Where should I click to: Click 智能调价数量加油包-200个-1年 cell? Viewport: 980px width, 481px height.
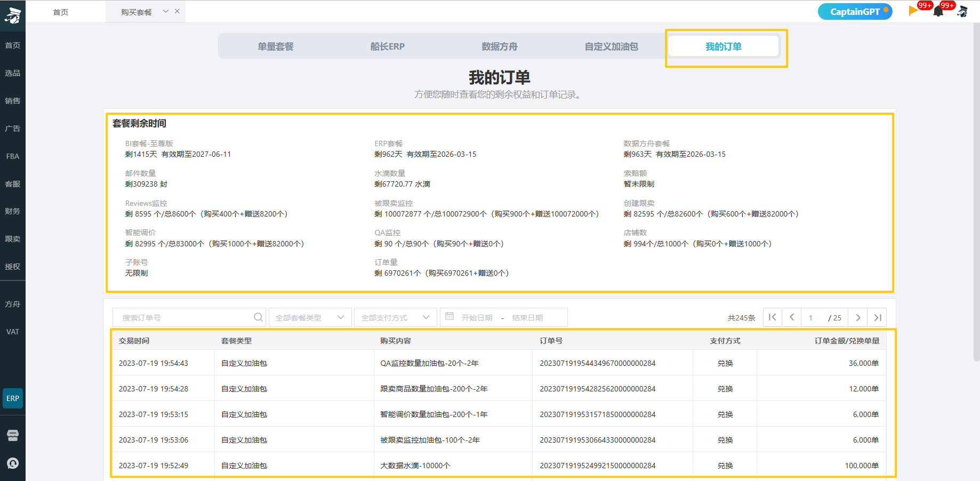click(434, 414)
